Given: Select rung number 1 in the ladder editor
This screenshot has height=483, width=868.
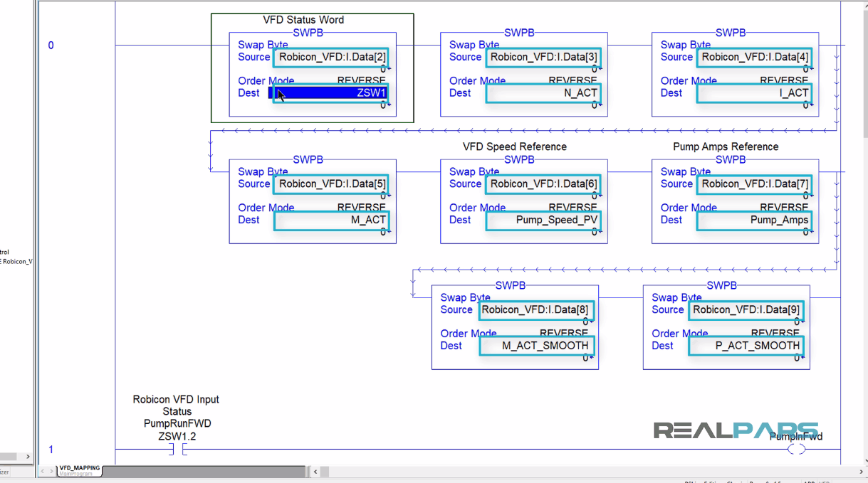Looking at the screenshot, I should point(50,449).
